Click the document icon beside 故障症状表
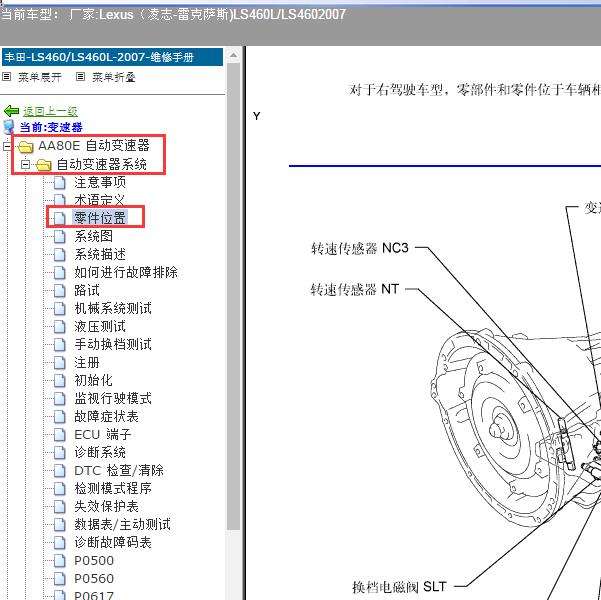This screenshot has width=601, height=600. coord(59,417)
